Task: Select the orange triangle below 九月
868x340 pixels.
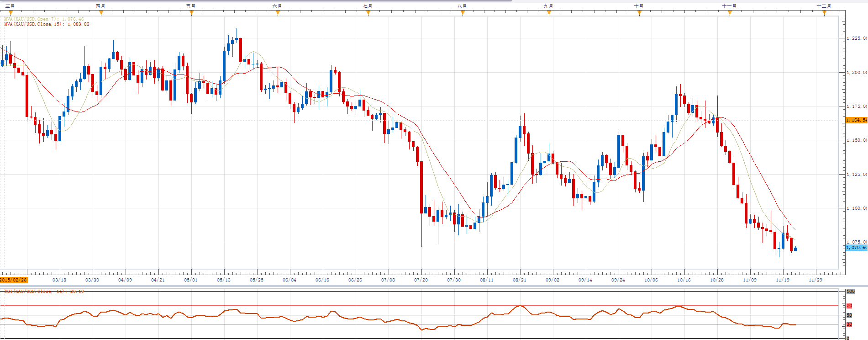Action: [549, 13]
